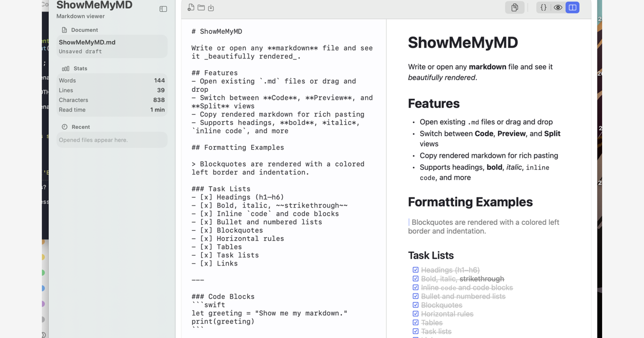644x338 pixels.
Task: Uncheck the Blockquotes task checkbox
Action: coord(415,305)
